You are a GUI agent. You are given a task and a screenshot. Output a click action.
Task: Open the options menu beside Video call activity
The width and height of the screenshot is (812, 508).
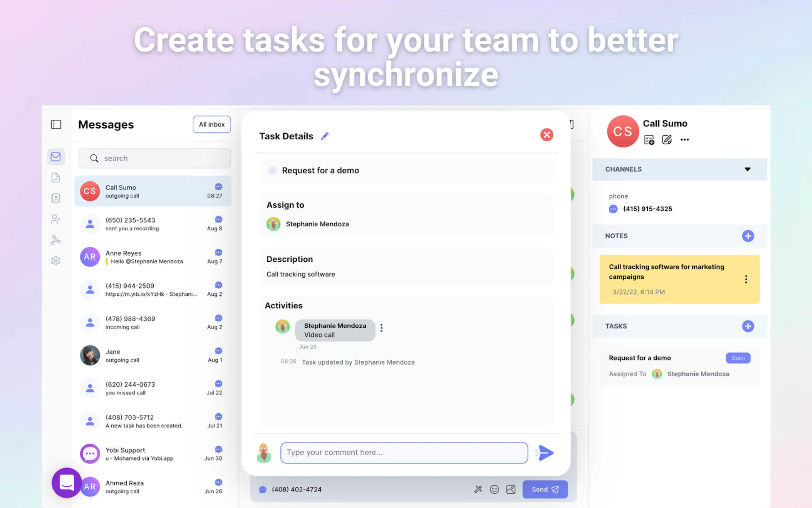pos(381,328)
